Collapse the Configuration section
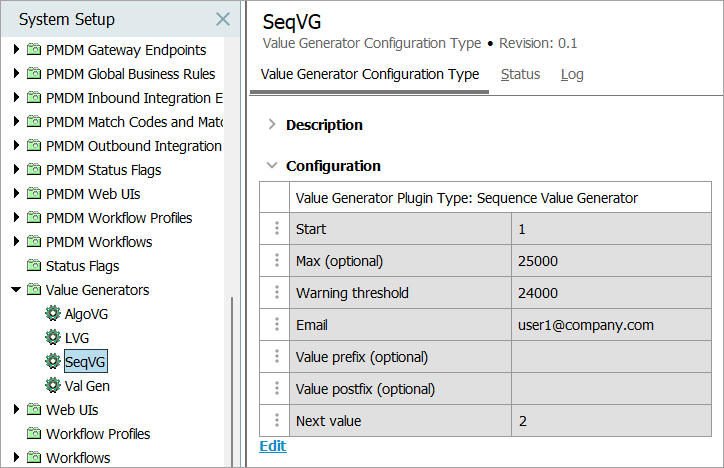The image size is (724, 468). 271,166
